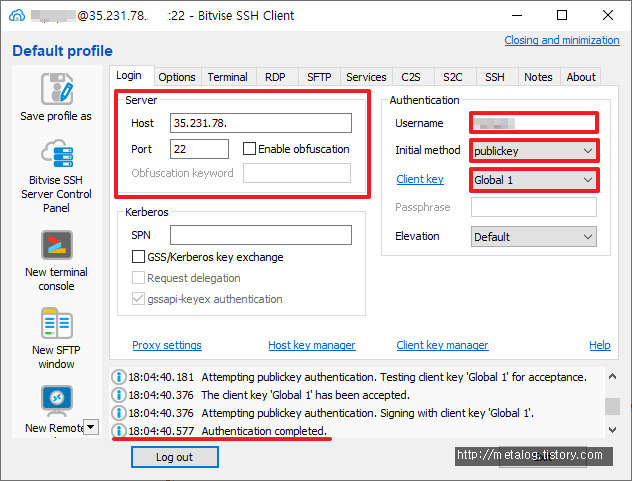The image size is (632, 481).
Task: Enable the obfuscation checkbox
Action: 249,149
